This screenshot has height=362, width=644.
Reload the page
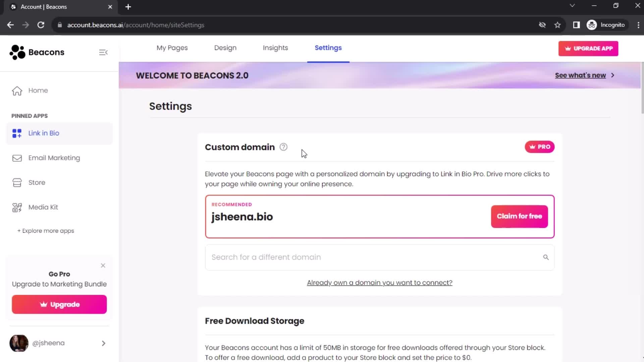pyautogui.click(x=41, y=25)
